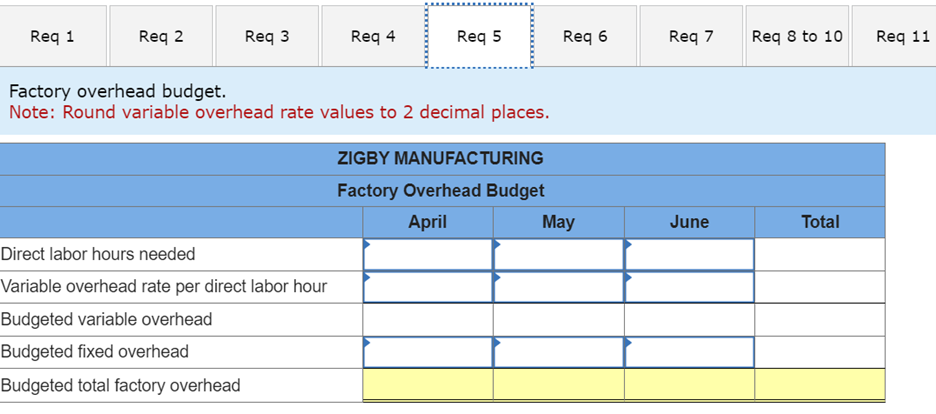Click June direct labor hours needed field

tap(689, 254)
